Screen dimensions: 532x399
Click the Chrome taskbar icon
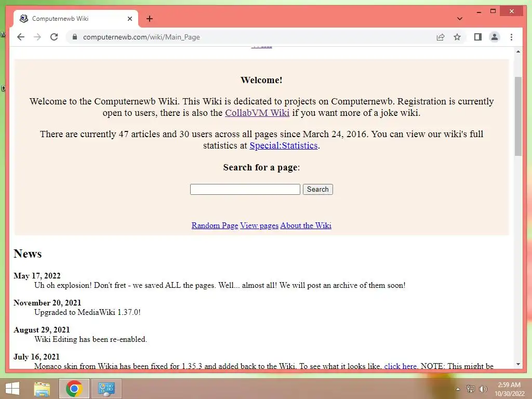point(74,389)
